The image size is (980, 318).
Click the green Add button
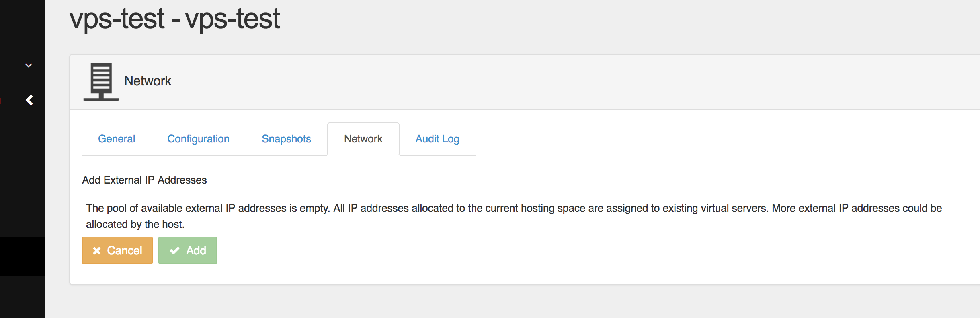click(188, 250)
